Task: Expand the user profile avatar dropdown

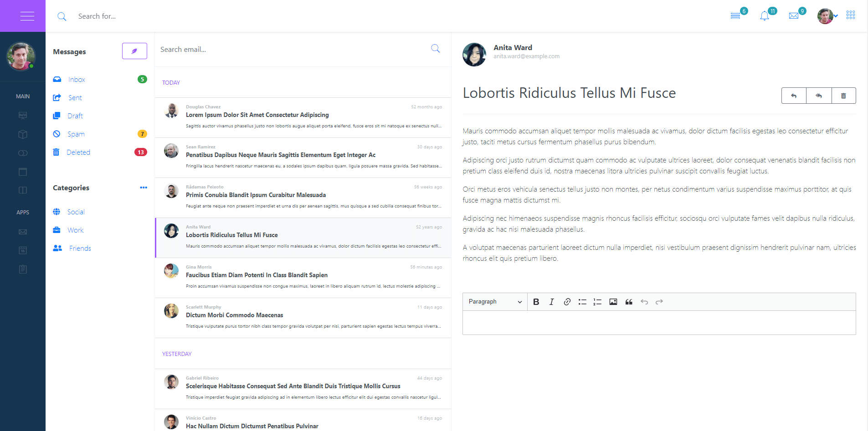Action: 827,16
